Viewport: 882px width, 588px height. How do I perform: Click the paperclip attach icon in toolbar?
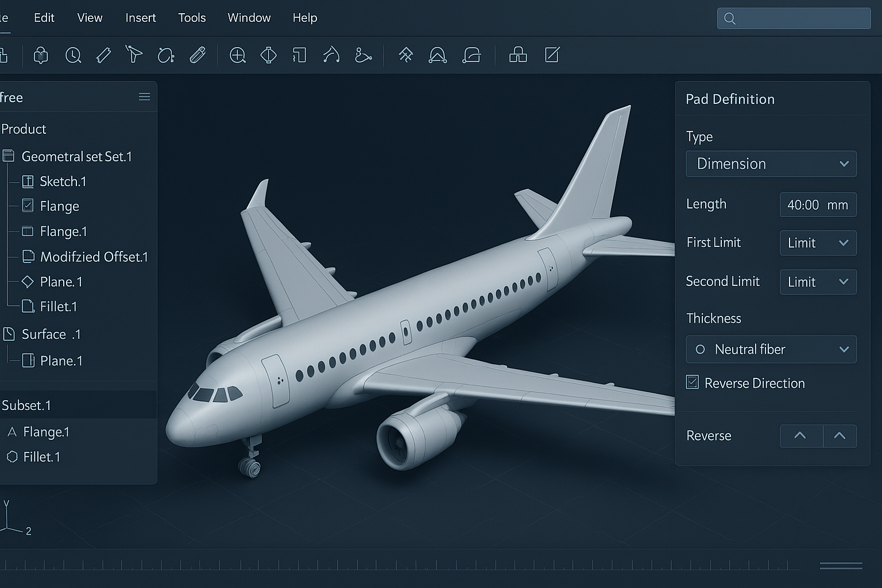pos(198,55)
